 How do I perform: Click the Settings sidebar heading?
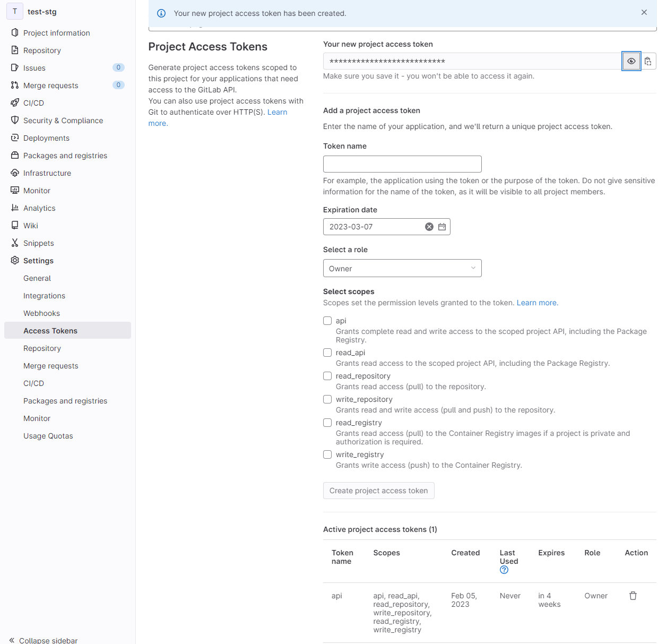point(38,261)
